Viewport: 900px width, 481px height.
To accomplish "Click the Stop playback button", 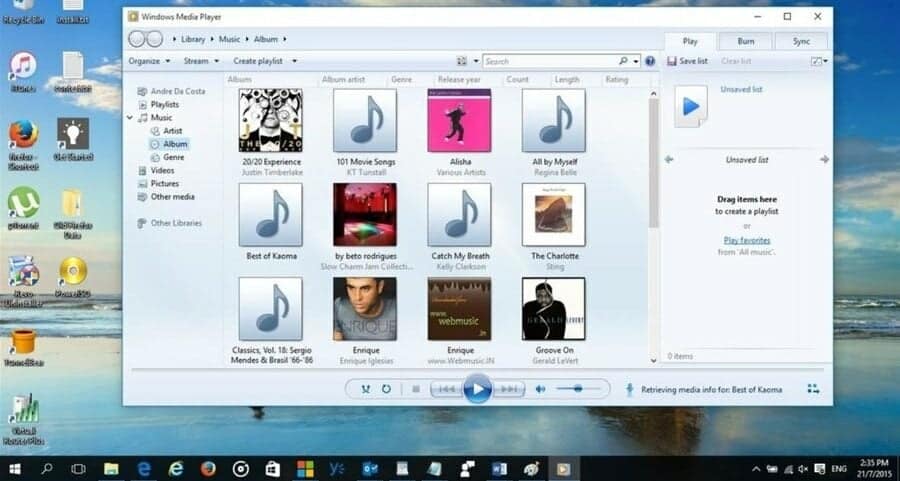I will (x=416, y=389).
